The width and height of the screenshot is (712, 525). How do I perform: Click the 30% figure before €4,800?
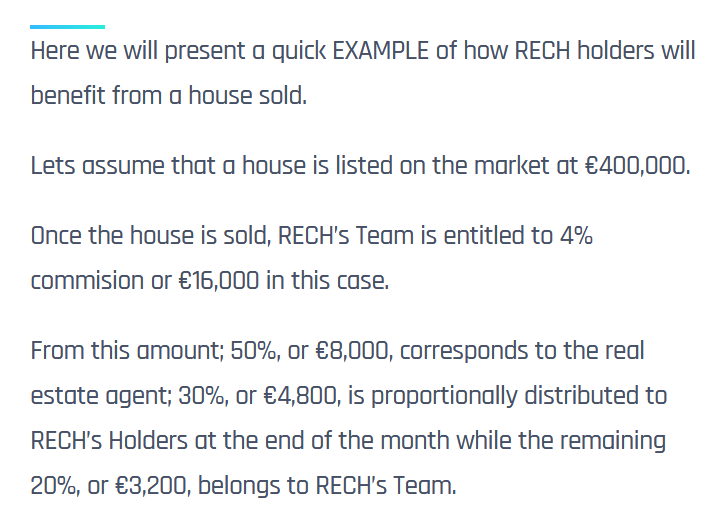tap(203, 396)
